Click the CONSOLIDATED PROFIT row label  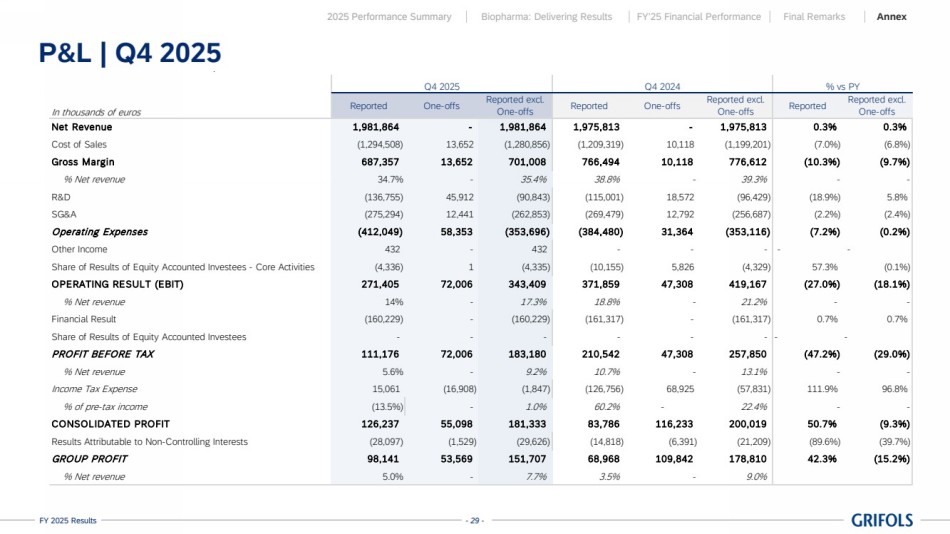click(104, 424)
